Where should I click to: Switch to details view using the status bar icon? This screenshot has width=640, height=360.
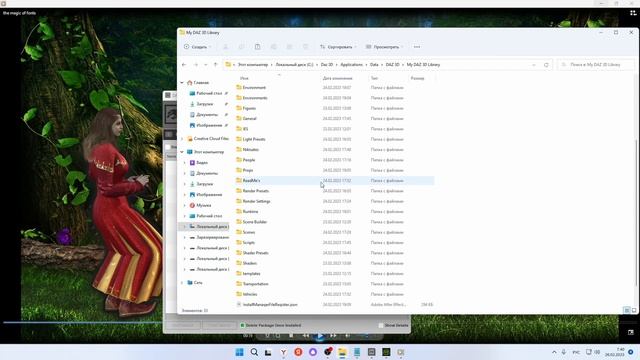(x=627, y=311)
